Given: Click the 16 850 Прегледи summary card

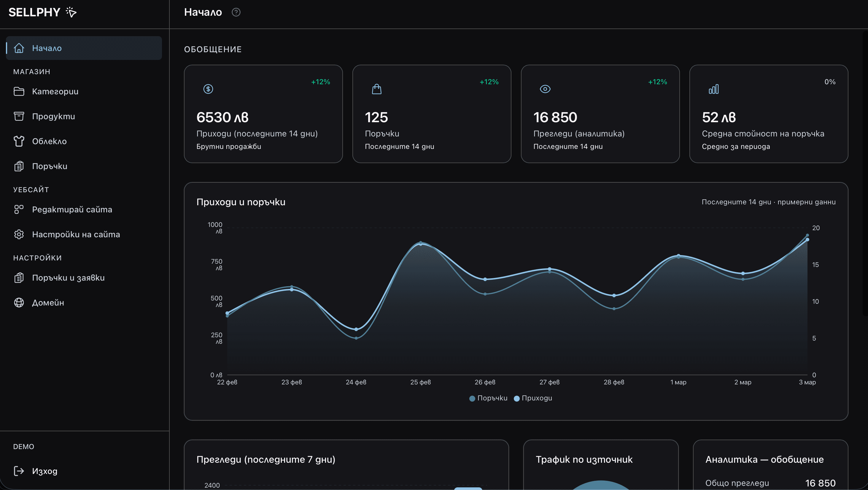Looking at the screenshot, I should coord(600,114).
